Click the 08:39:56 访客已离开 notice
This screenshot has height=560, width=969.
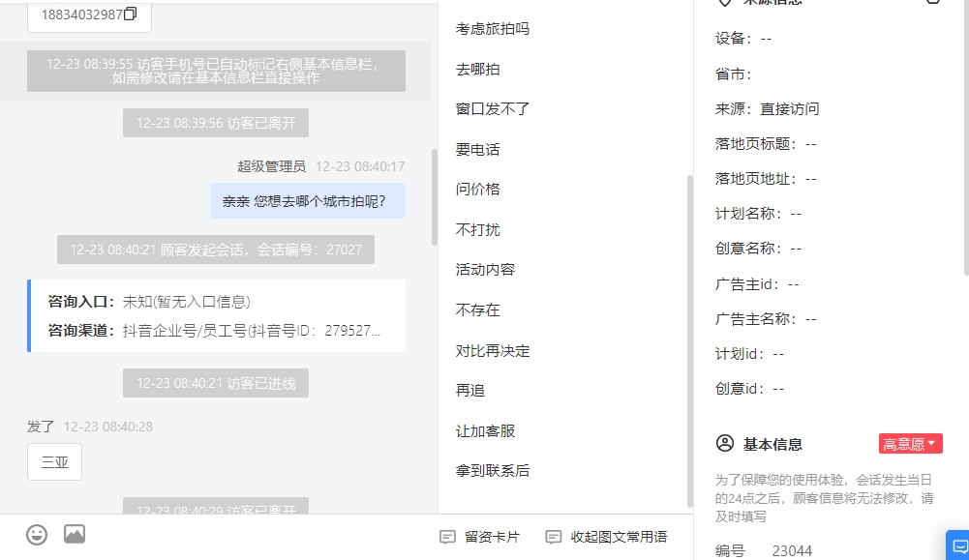(x=216, y=123)
